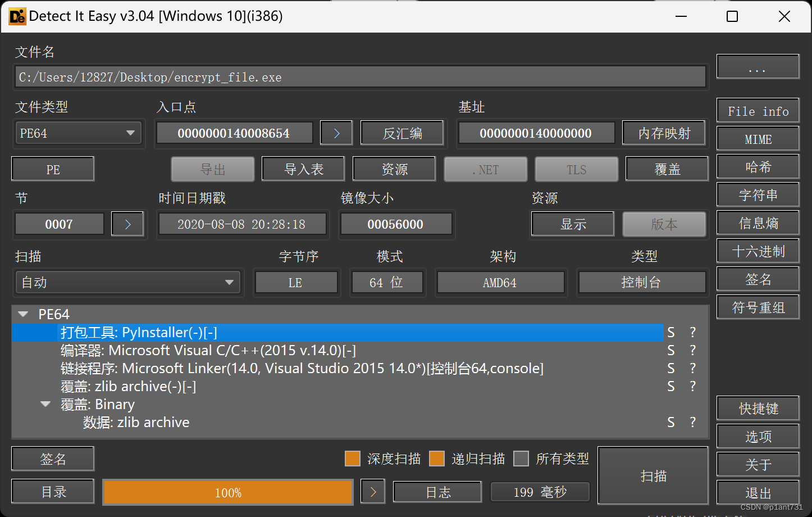
Task: Open the 快捷键 shortcuts dialog
Action: (758, 409)
